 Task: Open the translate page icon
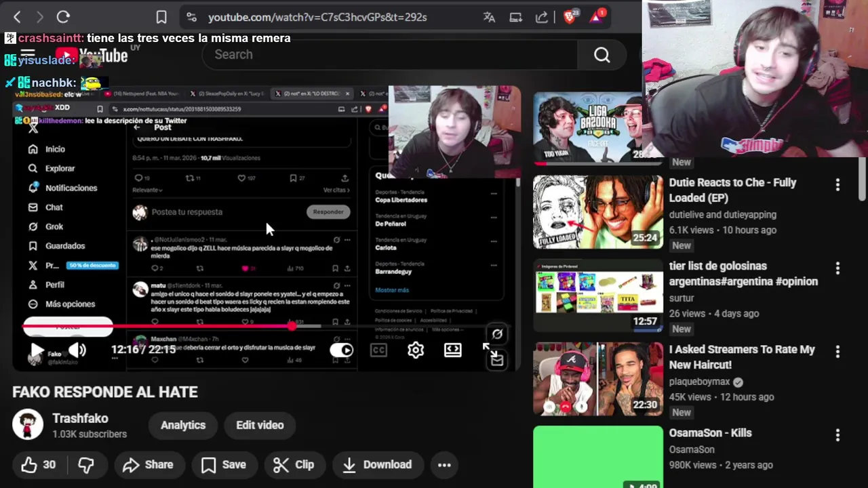(489, 17)
